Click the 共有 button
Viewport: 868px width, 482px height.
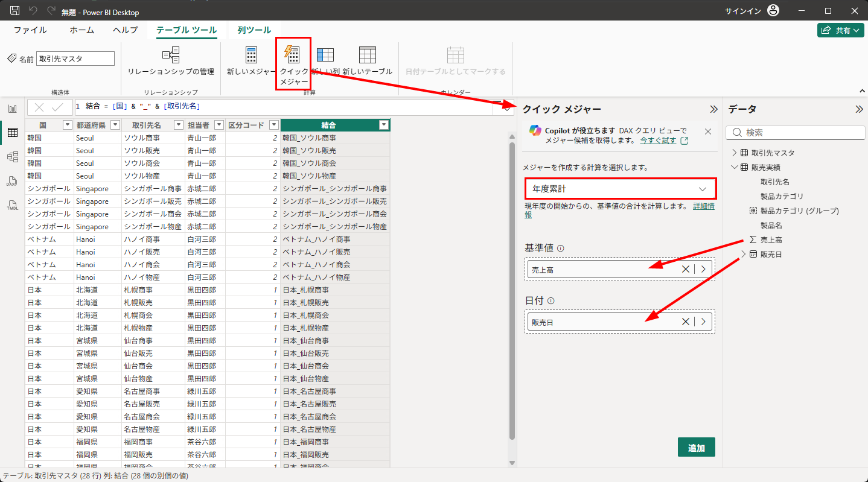[841, 30]
